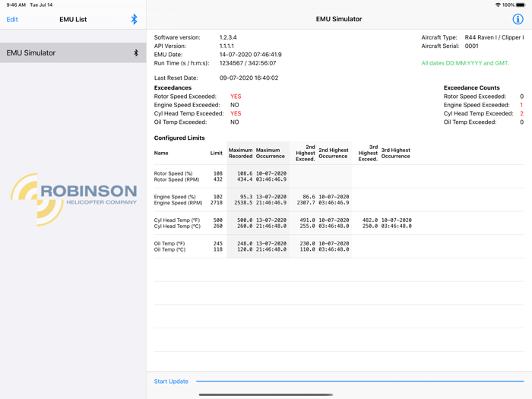Tap the Start Update link
Viewport: 532px width, 399px height.
point(171,382)
